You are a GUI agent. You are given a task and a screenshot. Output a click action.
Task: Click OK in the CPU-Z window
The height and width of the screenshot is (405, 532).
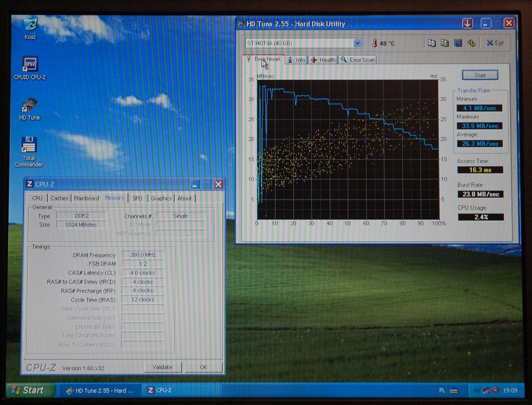(204, 367)
